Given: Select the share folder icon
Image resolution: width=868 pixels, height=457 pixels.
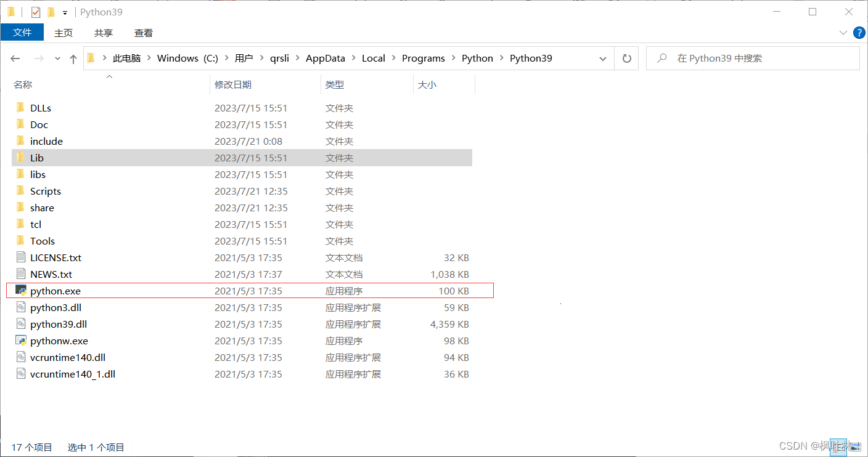Looking at the screenshot, I should (x=20, y=208).
